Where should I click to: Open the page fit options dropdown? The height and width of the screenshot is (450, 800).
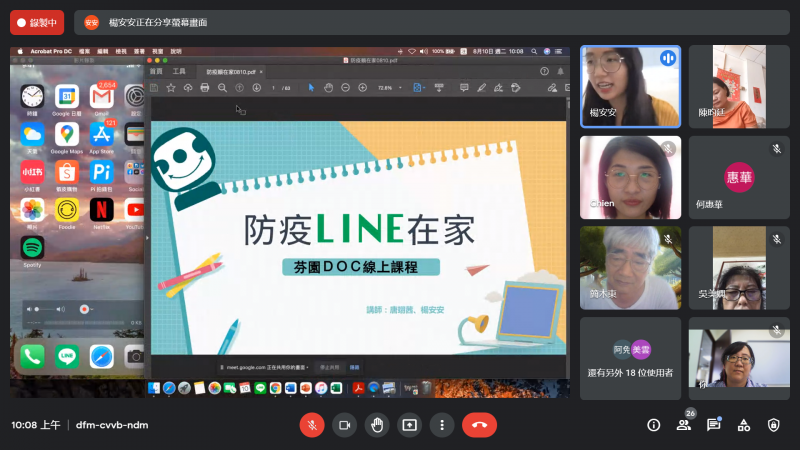tap(419, 88)
